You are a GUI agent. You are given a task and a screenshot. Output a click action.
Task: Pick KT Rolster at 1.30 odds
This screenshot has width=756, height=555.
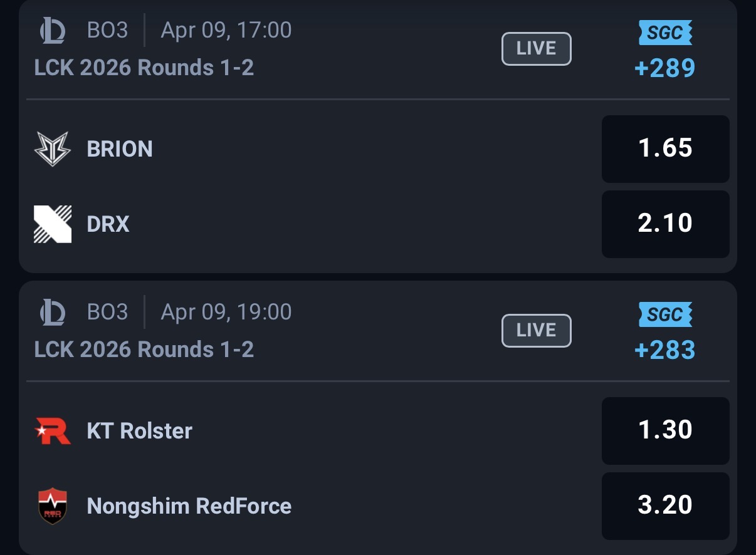[x=665, y=430]
